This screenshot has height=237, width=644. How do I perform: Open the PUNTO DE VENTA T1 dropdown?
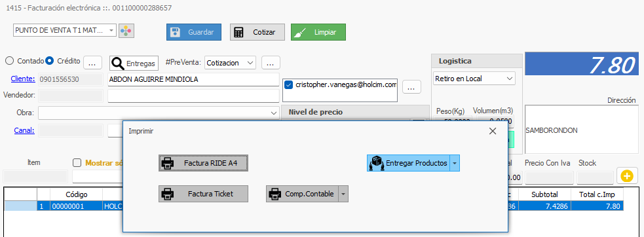click(x=111, y=30)
